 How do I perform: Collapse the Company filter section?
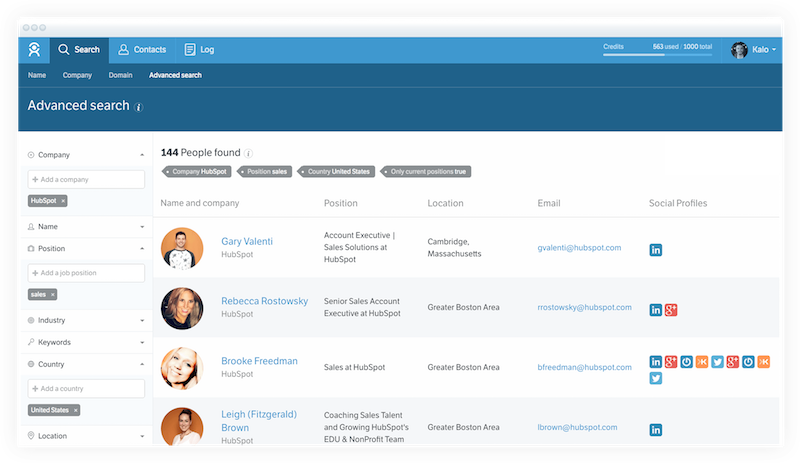coord(142,155)
